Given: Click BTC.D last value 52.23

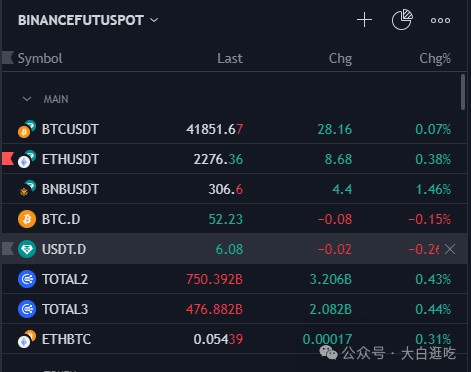Looking at the screenshot, I should (226, 219).
